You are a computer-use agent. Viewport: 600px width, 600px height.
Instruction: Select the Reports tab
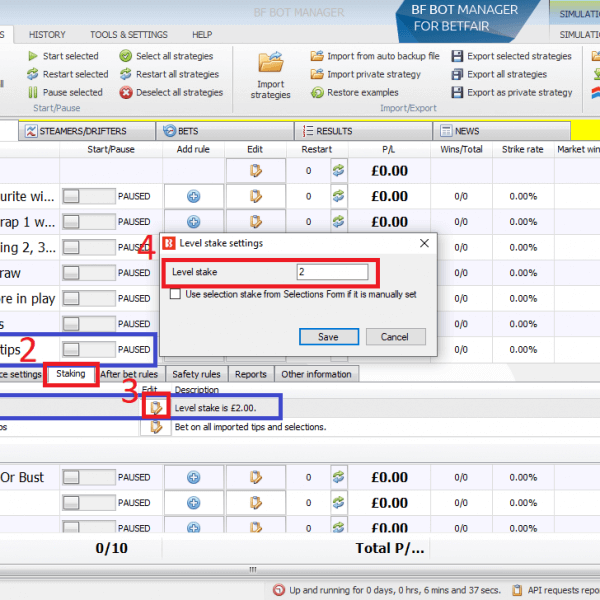tap(251, 374)
